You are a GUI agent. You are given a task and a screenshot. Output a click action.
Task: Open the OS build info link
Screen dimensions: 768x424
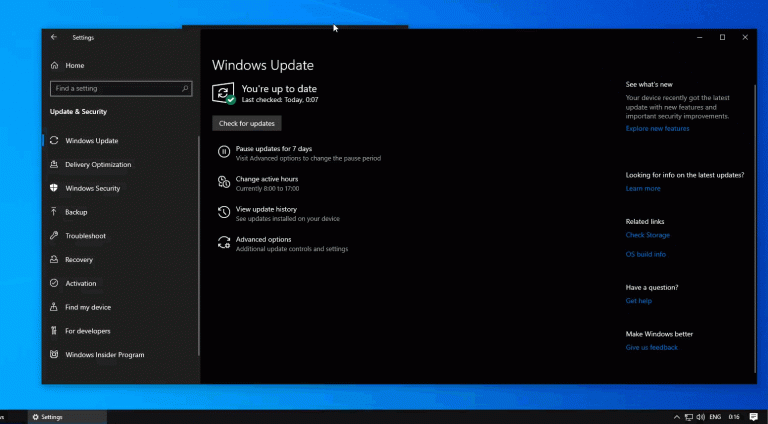(646, 254)
